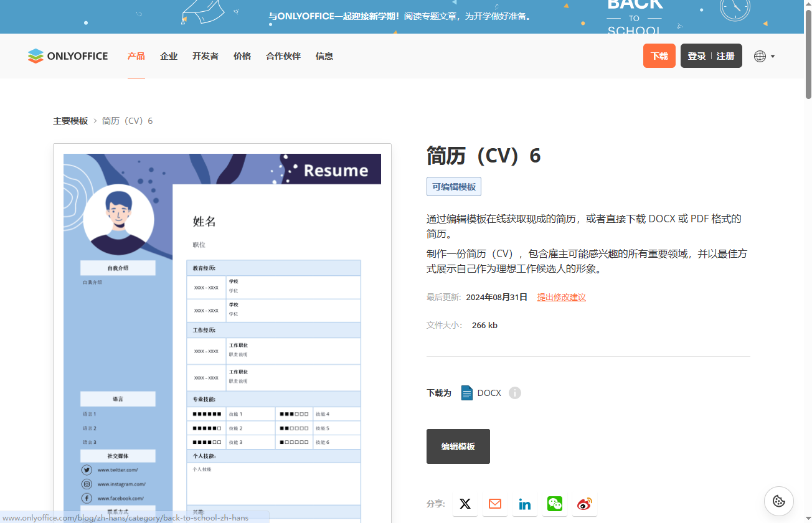Image resolution: width=812 pixels, height=523 pixels.
Task: Open the 价格 menu
Action: click(242, 56)
